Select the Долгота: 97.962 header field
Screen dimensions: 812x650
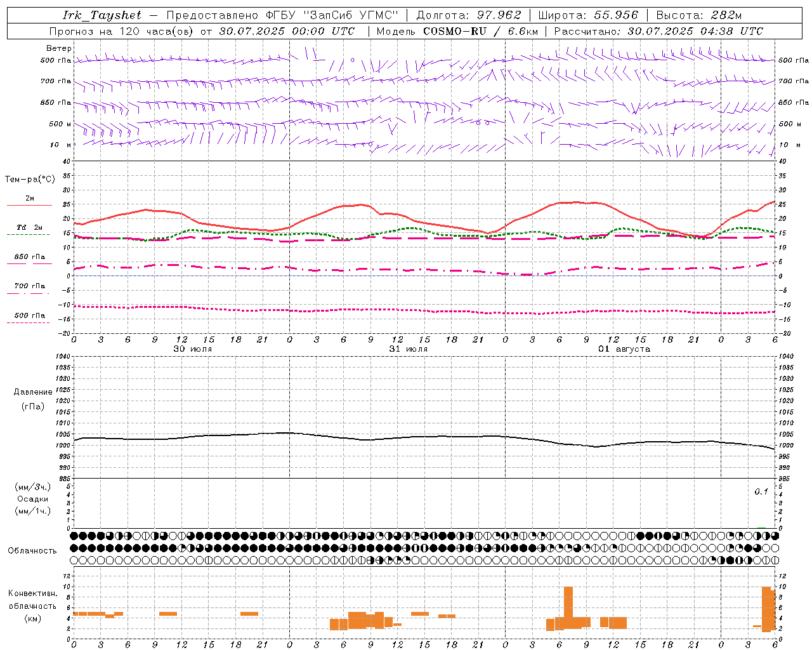(x=469, y=15)
